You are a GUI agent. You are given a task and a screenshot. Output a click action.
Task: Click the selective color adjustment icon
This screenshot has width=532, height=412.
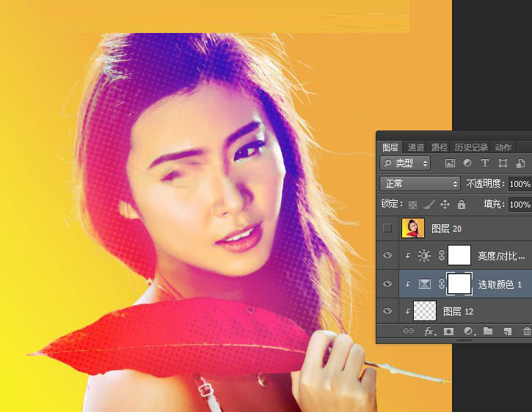tap(424, 284)
